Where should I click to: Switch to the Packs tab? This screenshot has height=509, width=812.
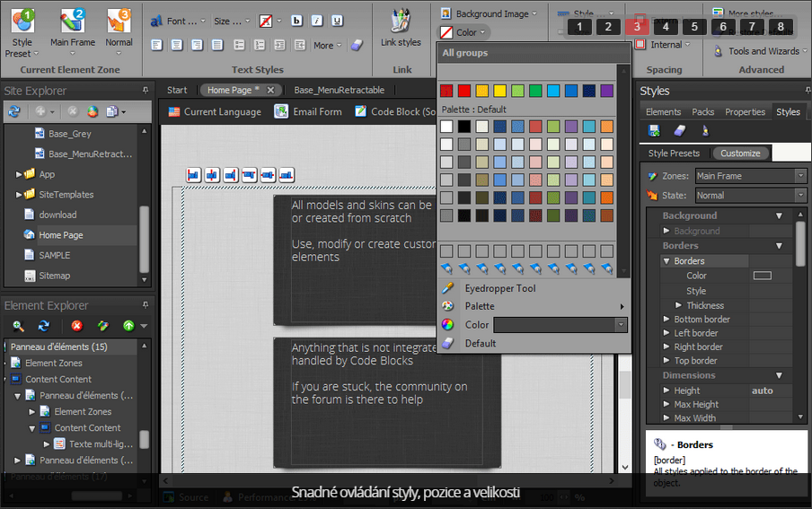[x=702, y=112]
